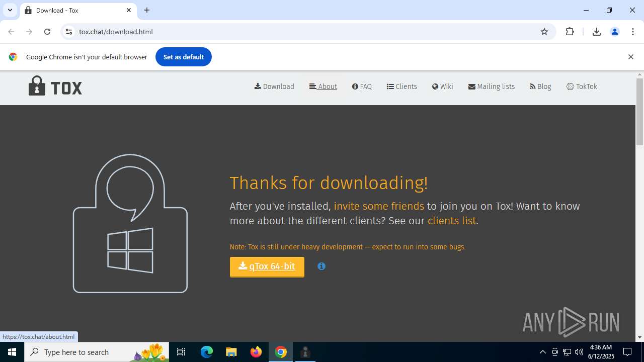Click the taskbar search box
The height and width of the screenshot is (362, 644).
pyautogui.click(x=97, y=352)
